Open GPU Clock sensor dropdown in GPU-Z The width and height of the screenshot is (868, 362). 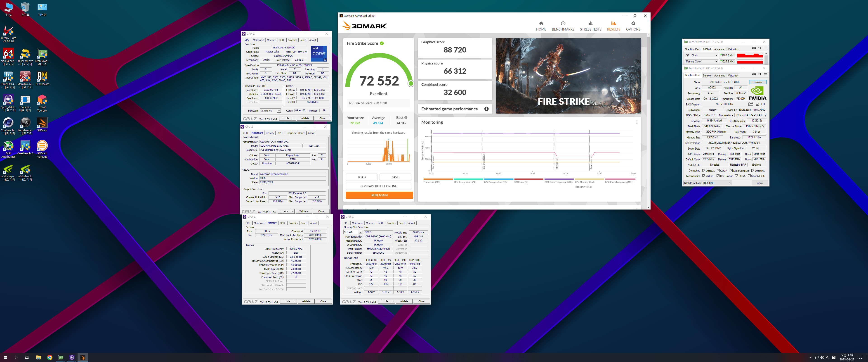coord(716,55)
